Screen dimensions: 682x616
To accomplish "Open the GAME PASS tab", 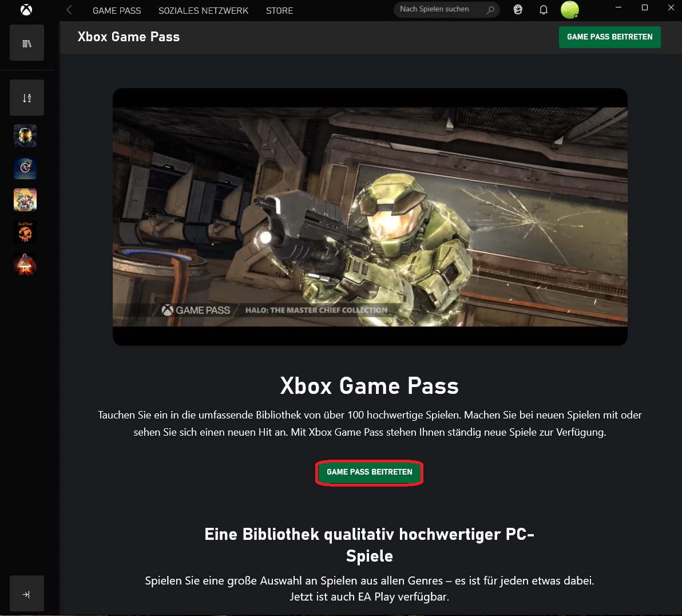I will click(117, 11).
